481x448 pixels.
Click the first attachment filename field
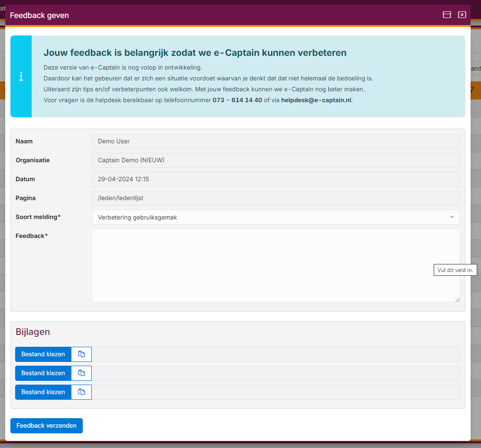(x=275, y=354)
